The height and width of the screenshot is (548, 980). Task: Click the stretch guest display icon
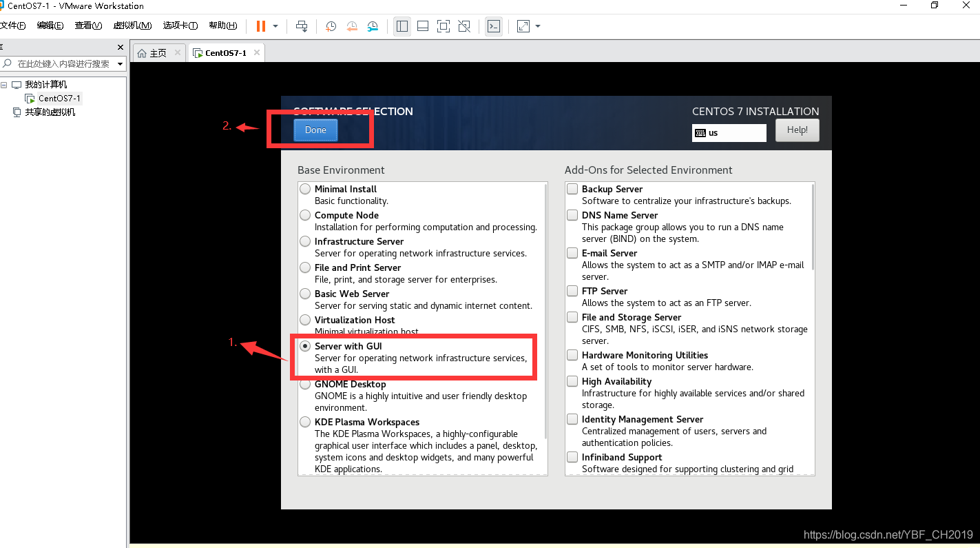coord(523,26)
